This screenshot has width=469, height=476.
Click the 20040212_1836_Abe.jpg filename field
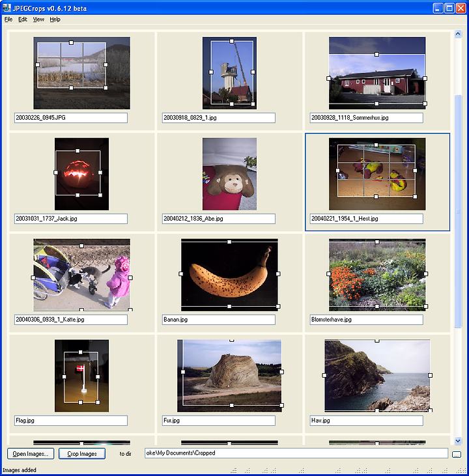(x=219, y=219)
